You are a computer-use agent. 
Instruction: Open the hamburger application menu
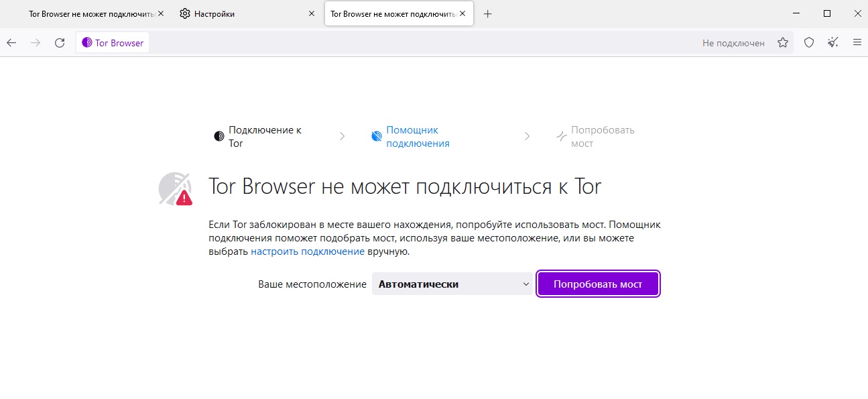click(857, 43)
